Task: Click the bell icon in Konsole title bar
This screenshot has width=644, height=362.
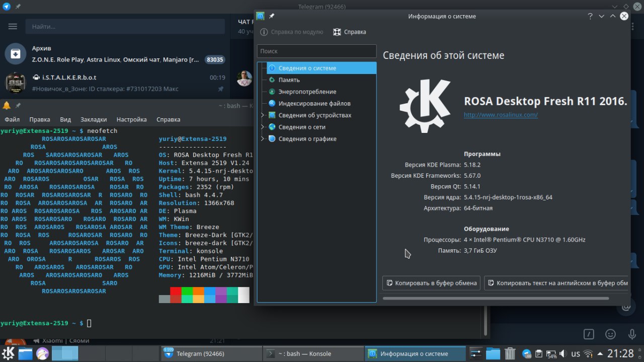Action: tap(7, 105)
